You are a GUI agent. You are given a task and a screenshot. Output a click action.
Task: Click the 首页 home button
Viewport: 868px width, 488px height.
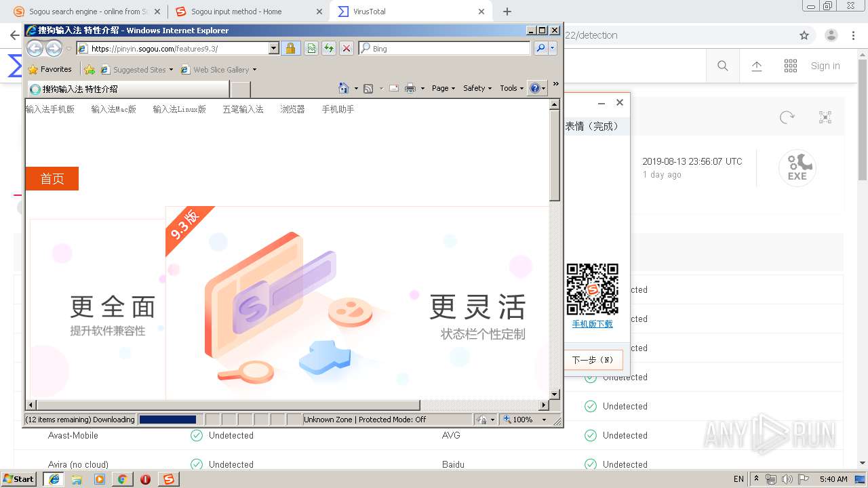pos(52,178)
